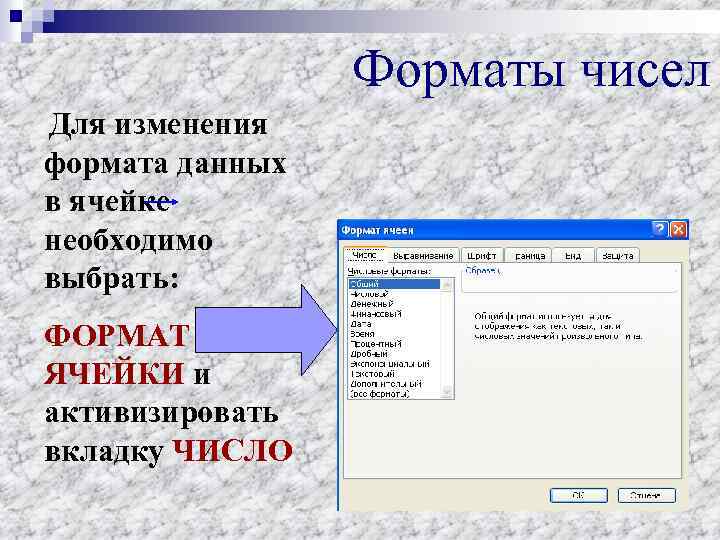Confirm with the OK button
Image resolution: width=720 pixels, height=540 pixels.
click(579, 495)
